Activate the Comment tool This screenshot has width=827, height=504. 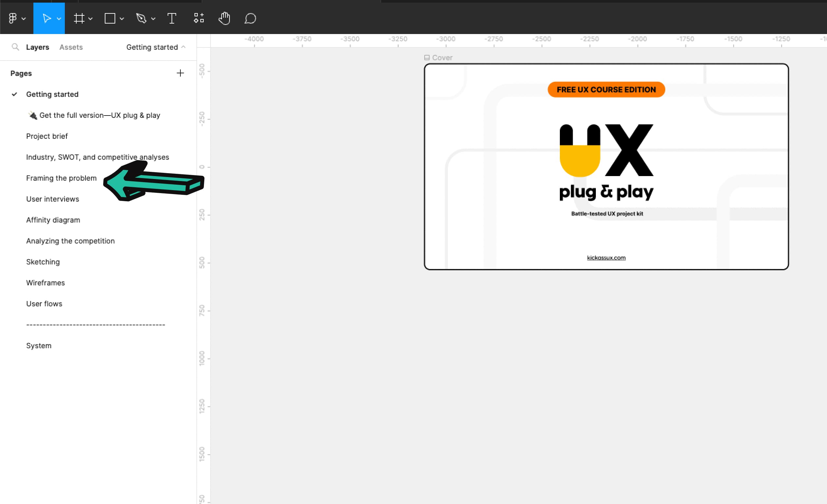coord(250,18)
